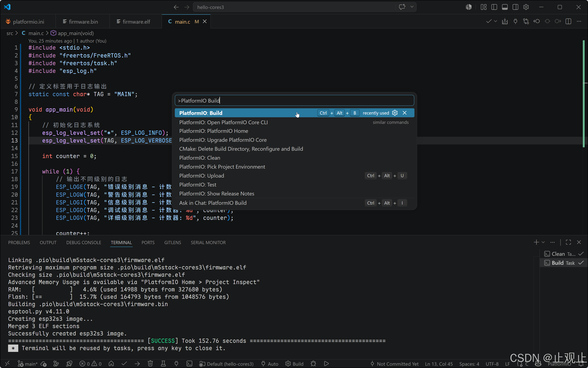Open the GitLens commit graph icon

56,364
